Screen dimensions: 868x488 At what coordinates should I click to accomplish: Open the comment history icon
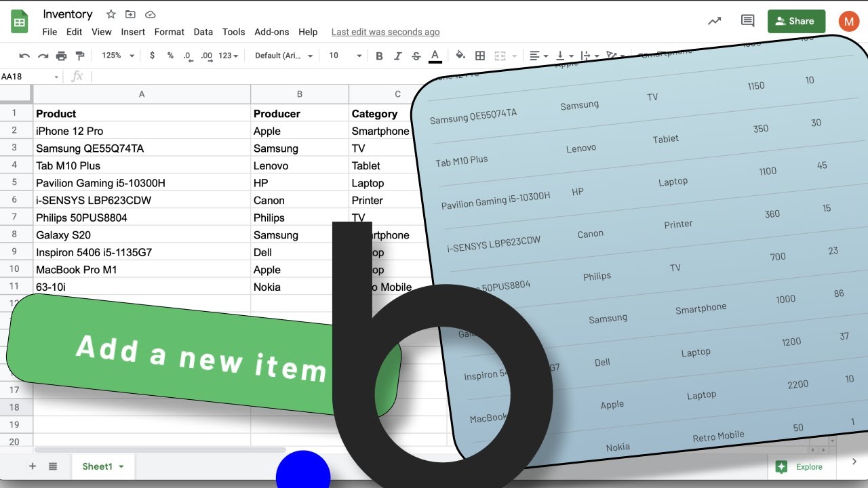point(747,21)
